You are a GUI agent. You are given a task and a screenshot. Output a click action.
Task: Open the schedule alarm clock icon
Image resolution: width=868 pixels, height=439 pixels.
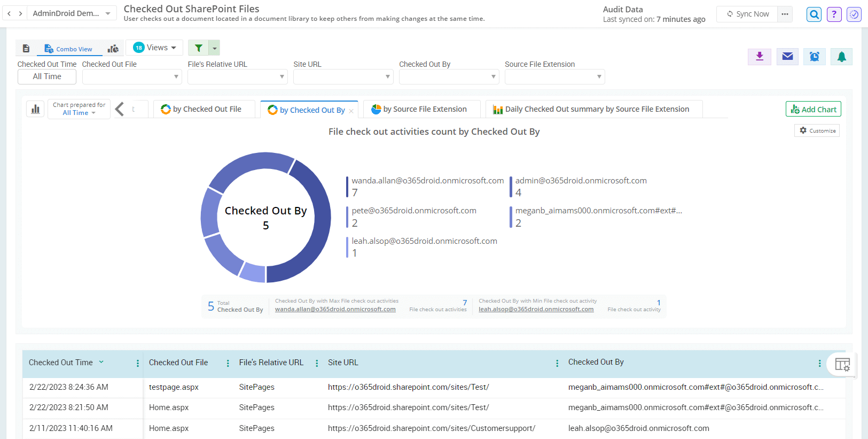(814, 57)
